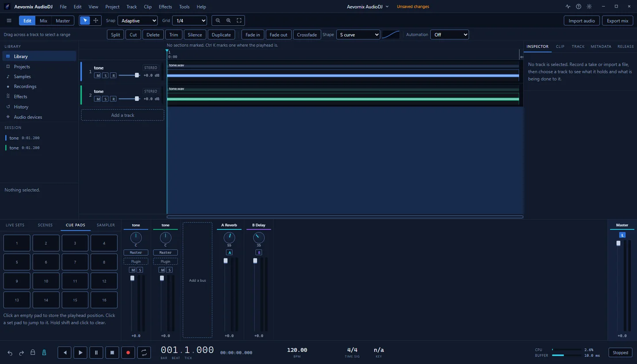Click the 120.00 BPM tempo field
This screenshot has width=637, height=364.
[x=297, y=350]
